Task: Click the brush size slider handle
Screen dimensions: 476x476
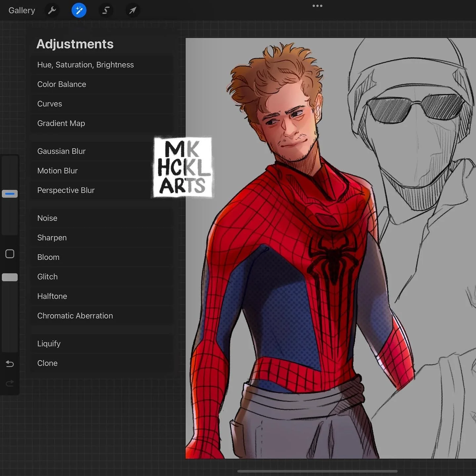Action: pos(10,194)
